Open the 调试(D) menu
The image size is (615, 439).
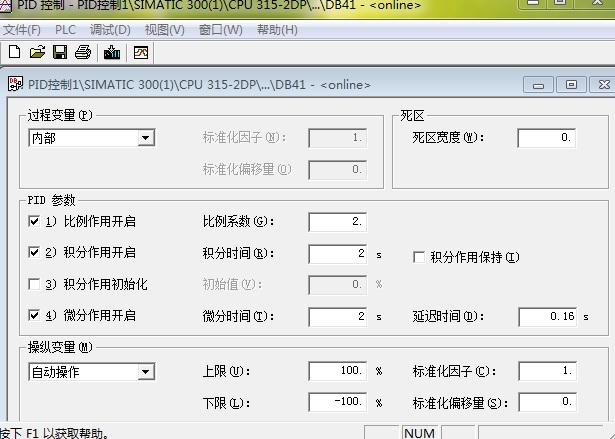tap(110, 30)
